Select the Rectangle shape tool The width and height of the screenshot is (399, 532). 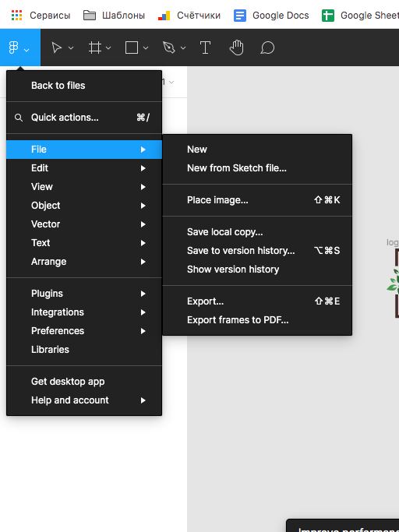(132, 48)
